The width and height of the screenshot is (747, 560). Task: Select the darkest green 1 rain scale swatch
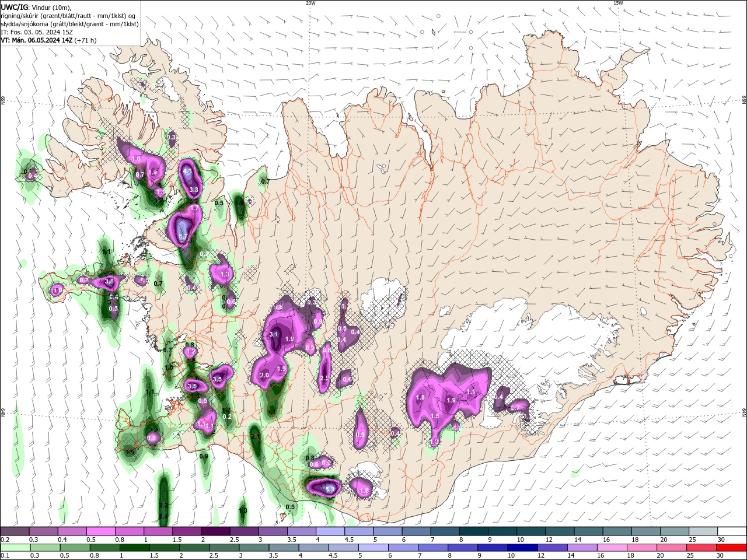(x=134, y=548)
